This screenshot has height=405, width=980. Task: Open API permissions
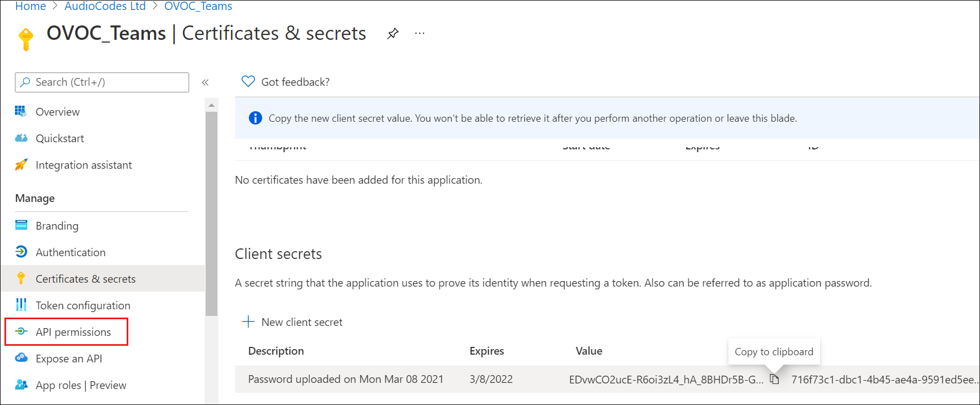tap(73, 332)
